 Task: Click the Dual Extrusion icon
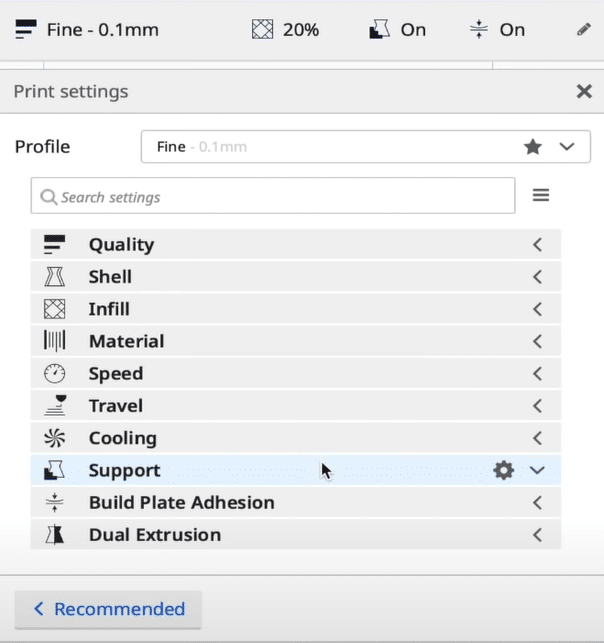pos(54,535)
